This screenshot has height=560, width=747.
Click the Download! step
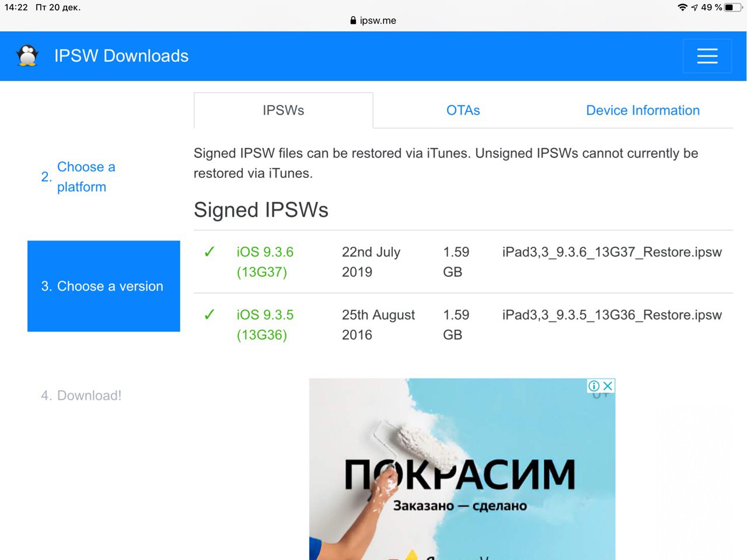[x=81, y=395]
